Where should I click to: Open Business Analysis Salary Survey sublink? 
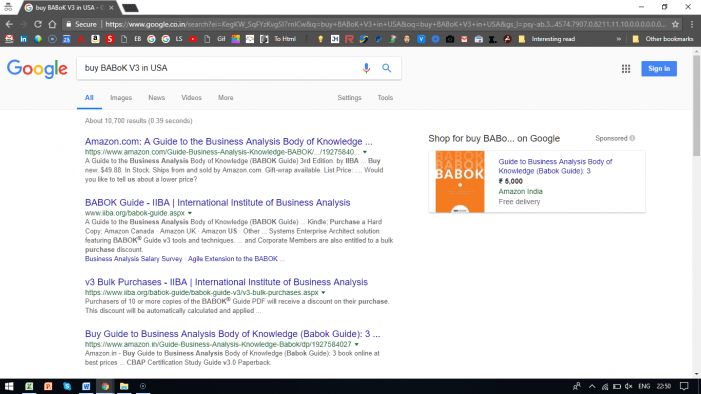point(133,259)
